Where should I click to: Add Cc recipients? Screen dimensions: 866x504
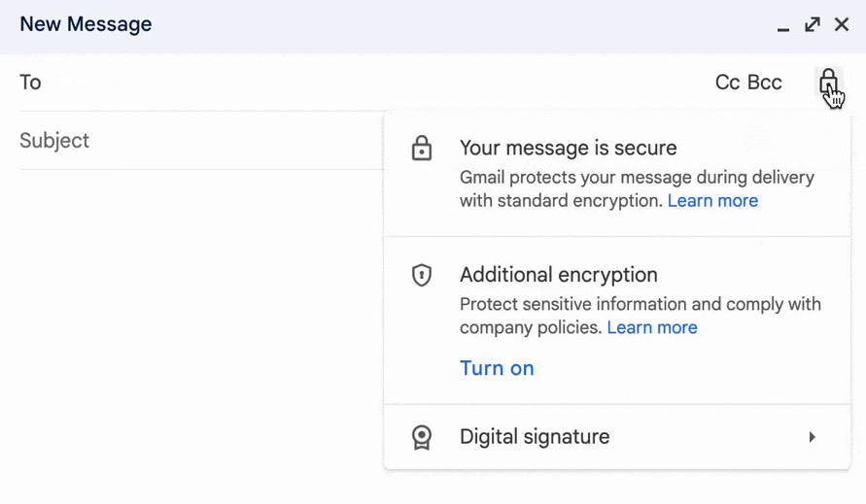click(727, 83)
